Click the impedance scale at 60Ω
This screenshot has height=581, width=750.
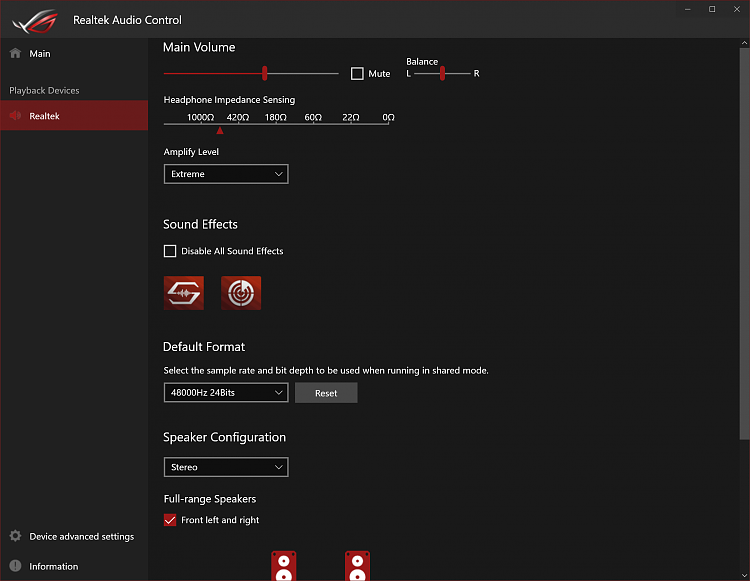tap(313, 118)
